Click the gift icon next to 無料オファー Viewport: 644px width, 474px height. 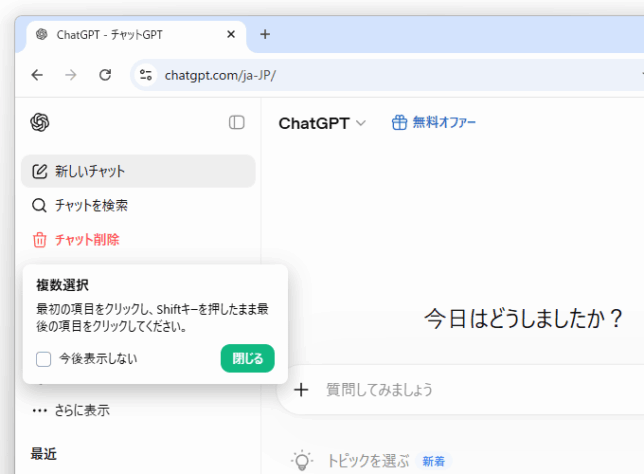coord(399,122)
